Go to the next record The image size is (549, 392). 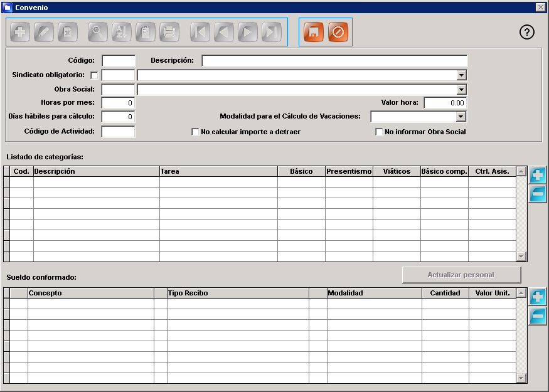tap(248, 32)
